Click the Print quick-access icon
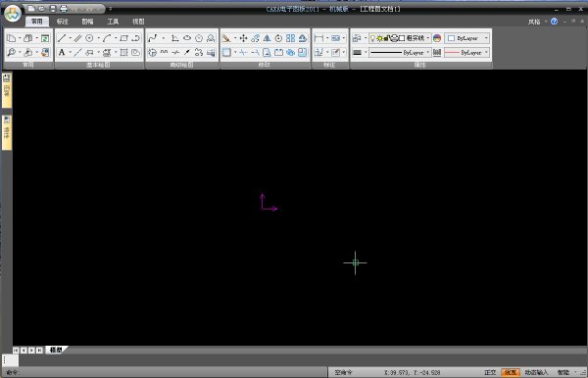 (x=64, y=8)
